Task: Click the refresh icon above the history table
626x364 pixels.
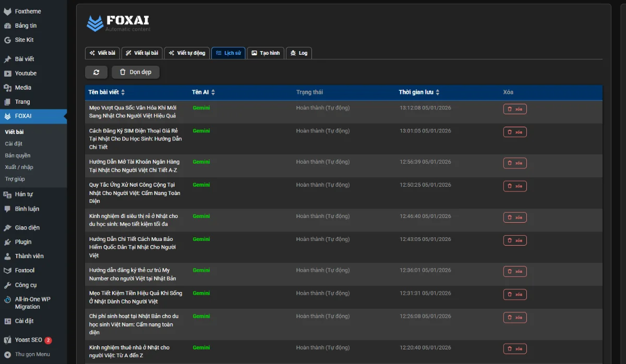Action: point(96,72)
